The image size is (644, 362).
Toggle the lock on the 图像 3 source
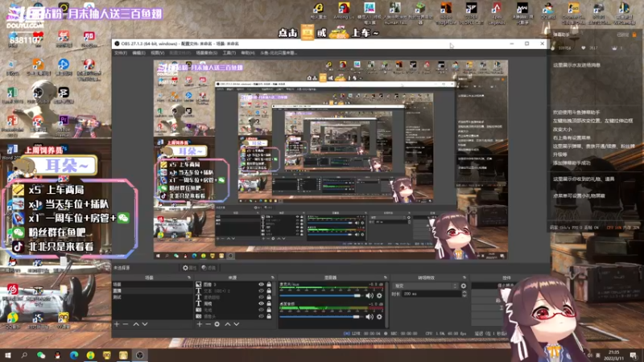(269, 284)
